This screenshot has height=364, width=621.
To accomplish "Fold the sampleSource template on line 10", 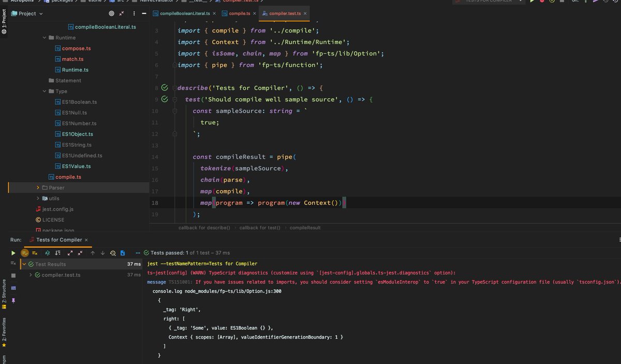I will coord(175,111).
